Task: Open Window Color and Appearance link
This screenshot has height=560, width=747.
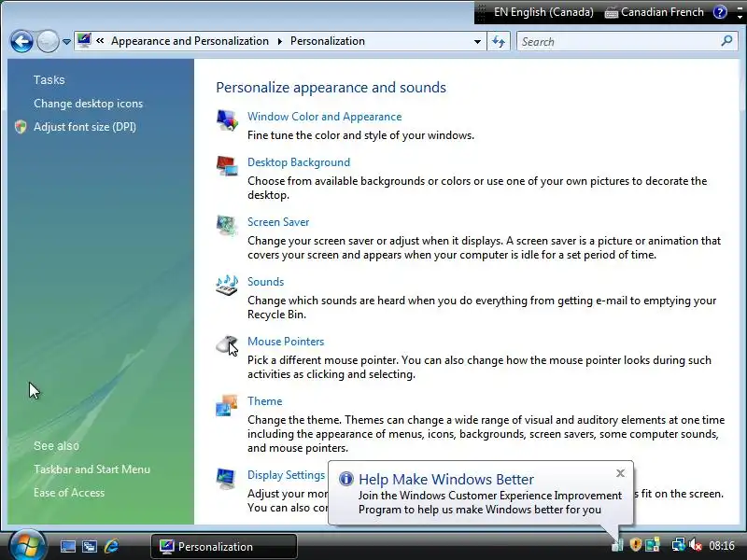Action: coord(324,117)
